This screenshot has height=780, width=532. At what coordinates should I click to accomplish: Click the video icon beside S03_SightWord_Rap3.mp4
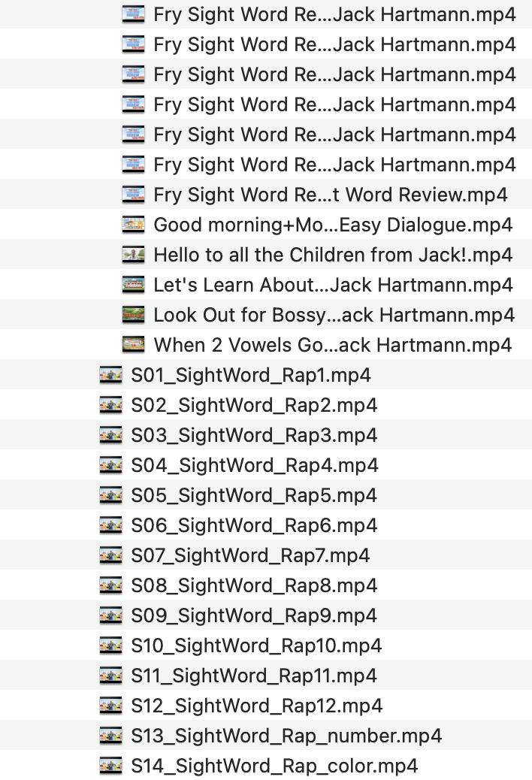pyautogui.click(x=111, y=435)
